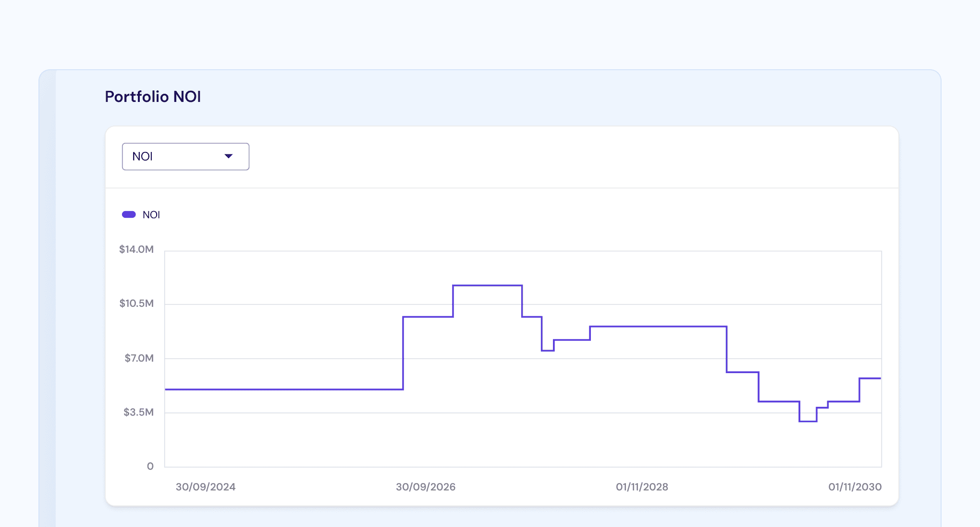The width and height of the screenshot is (980, 527).
Task: Click the final step of NOI line
Action: click(870, 378)
